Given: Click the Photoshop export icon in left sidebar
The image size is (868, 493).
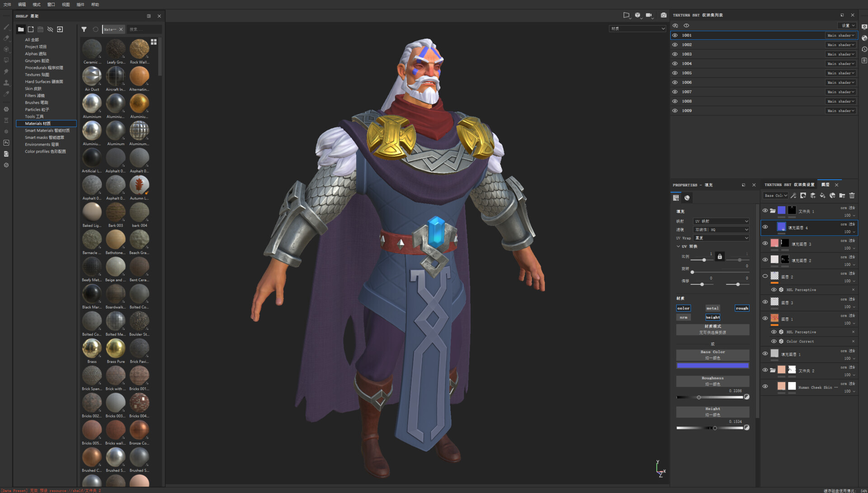Looking at the screenshot, I should [x=6, y=142].
